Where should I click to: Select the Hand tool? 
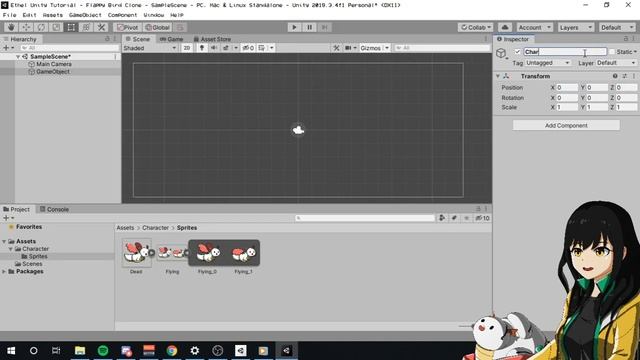coord(11,27)
